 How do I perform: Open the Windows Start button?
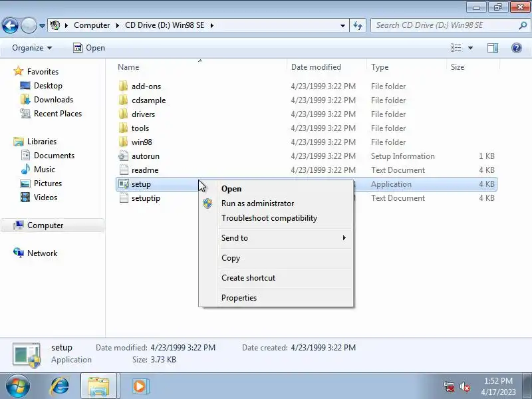click(18, 386)
